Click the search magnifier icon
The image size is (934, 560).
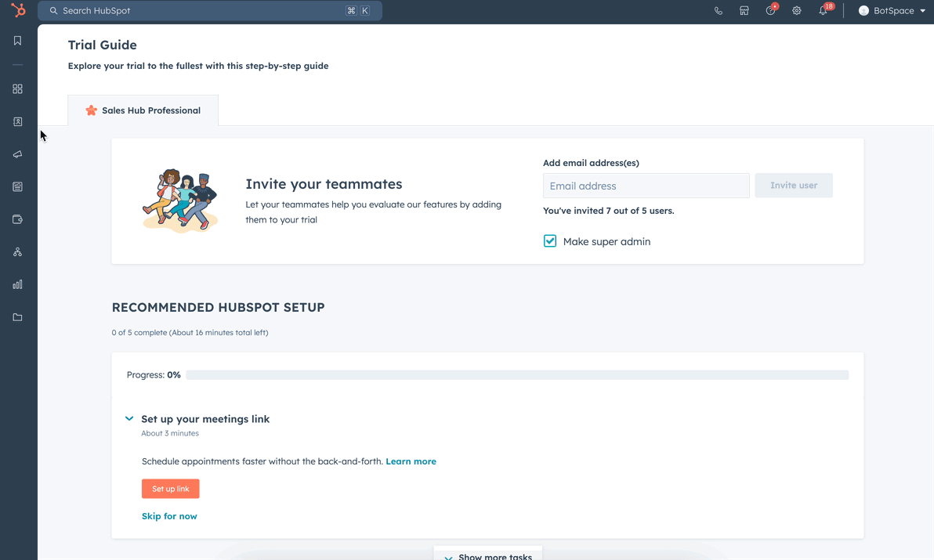coord(53,11)
